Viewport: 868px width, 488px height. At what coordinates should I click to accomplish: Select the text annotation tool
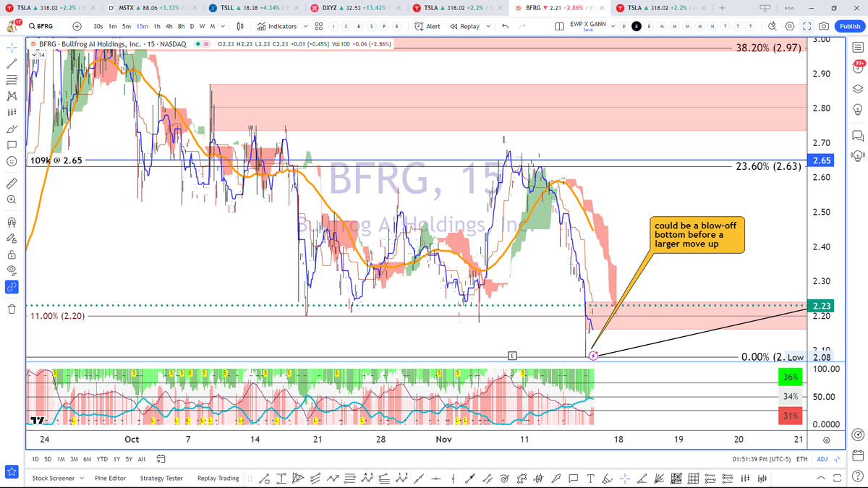click(x=11, y=145)
